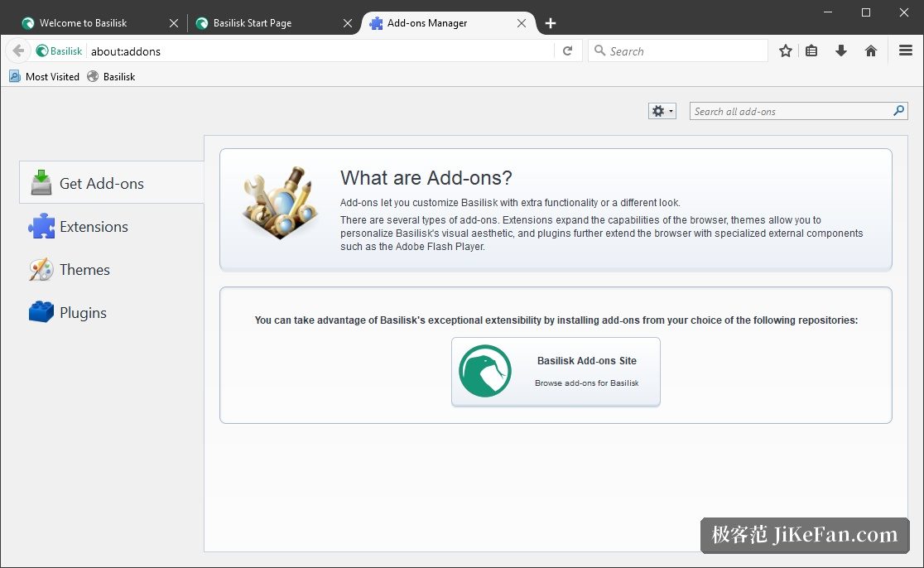Click the browser search magnifier icon
Screen dimensions: 924x568
tap(600, 51)
